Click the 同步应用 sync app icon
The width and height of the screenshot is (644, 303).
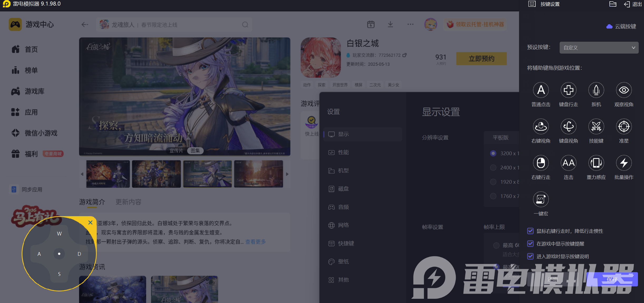[14, 189]
